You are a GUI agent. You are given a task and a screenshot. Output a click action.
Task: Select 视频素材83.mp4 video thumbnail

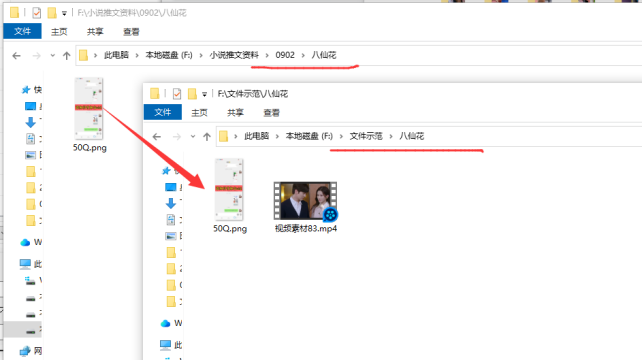[x=306, y=201]
